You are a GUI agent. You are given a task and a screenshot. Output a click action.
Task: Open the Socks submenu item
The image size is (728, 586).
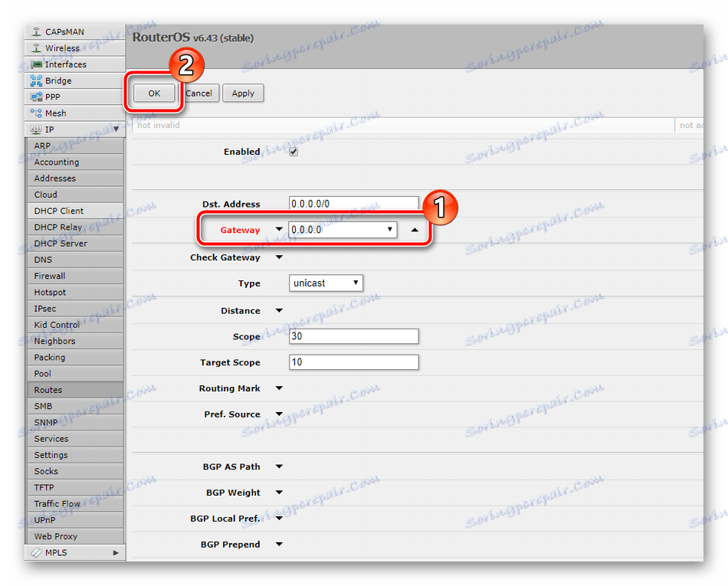76,471
